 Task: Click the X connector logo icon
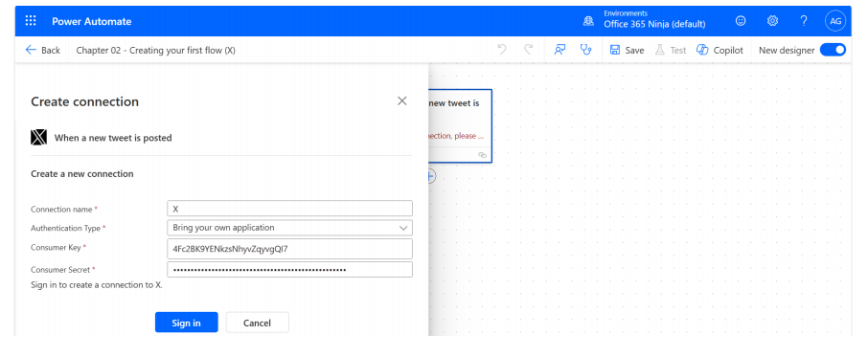38,138
